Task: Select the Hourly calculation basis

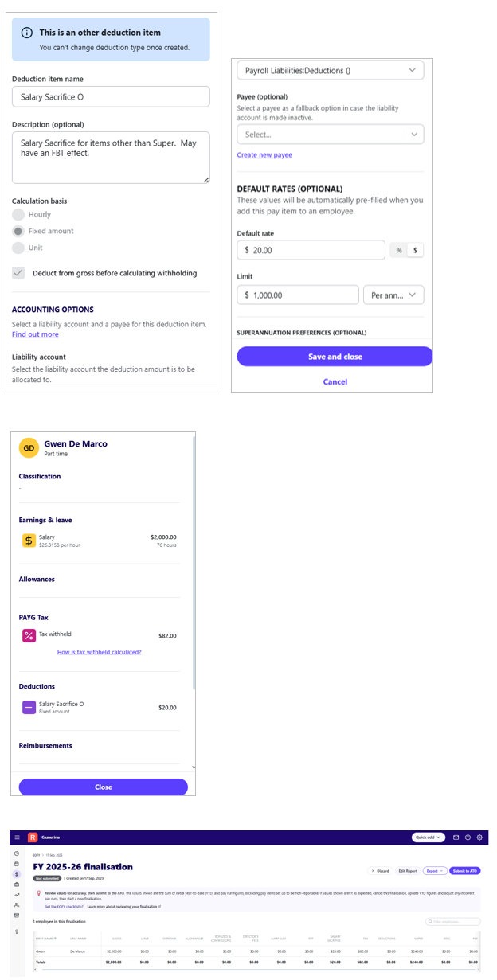Action: (x=18, y=214)
